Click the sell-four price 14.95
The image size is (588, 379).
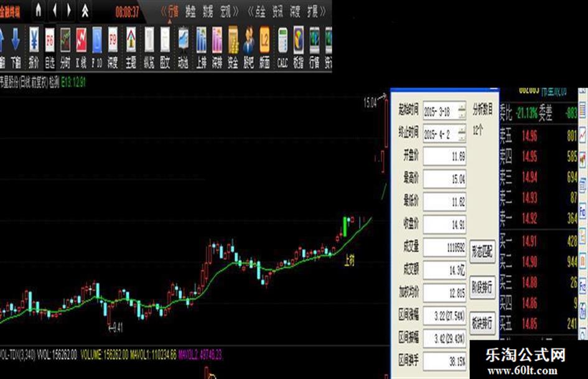tap(530, 156)
